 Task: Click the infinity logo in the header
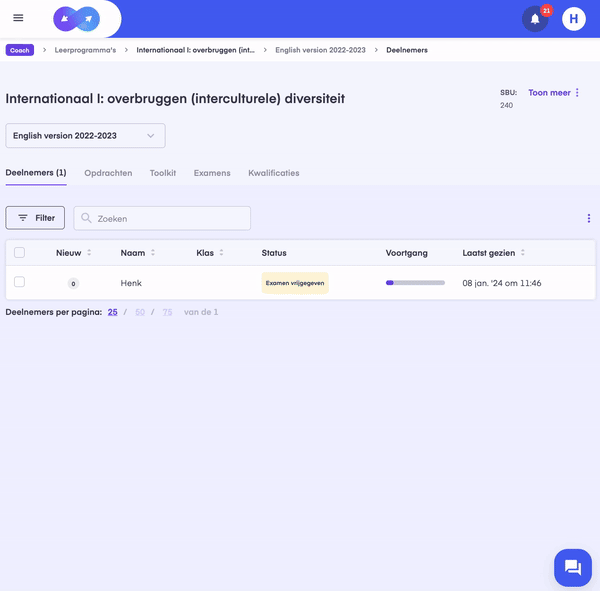click(x=77, y=19)
